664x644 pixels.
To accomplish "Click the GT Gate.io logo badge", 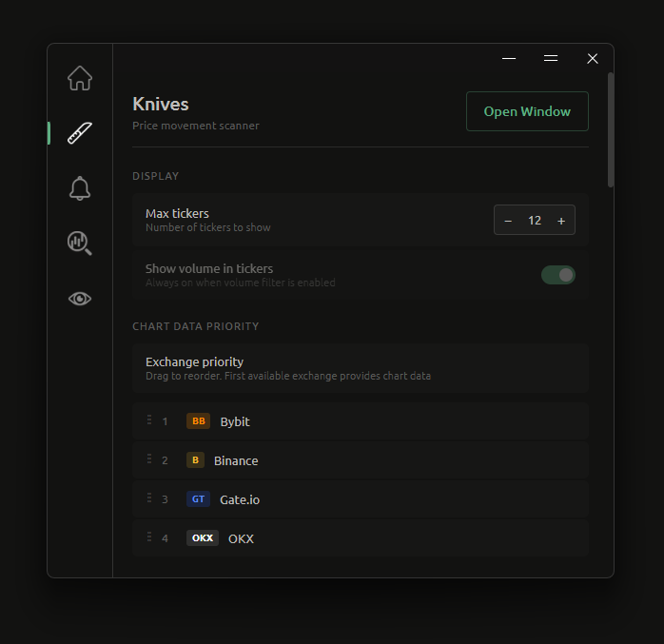I will point(198,499).
